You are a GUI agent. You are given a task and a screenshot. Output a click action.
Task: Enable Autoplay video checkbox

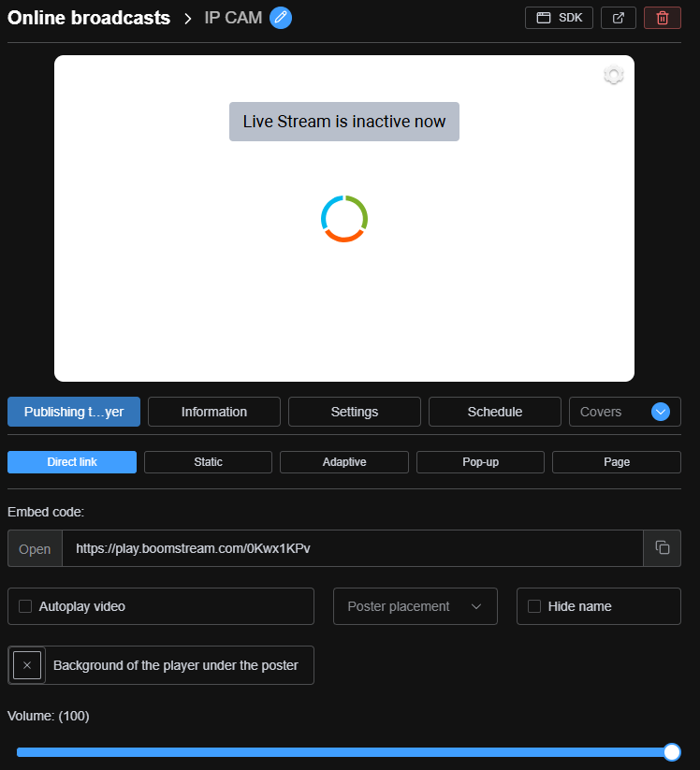[x=25, y=606]
